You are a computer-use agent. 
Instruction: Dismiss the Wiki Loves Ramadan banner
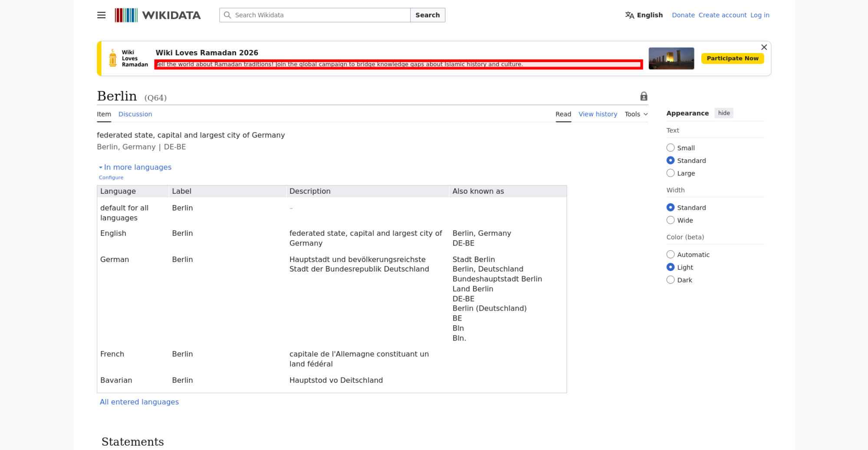tap(764, 47)
